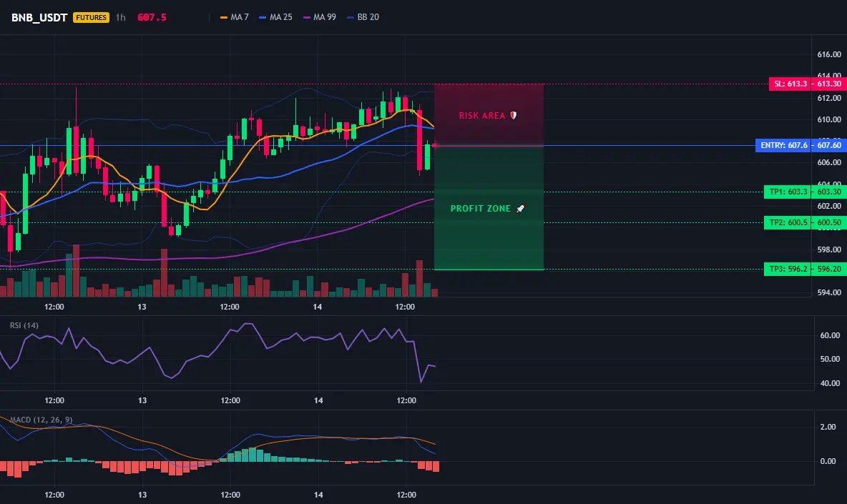Click the 616.00 price axis value
The image size is (847, 504).
(829, 54)
